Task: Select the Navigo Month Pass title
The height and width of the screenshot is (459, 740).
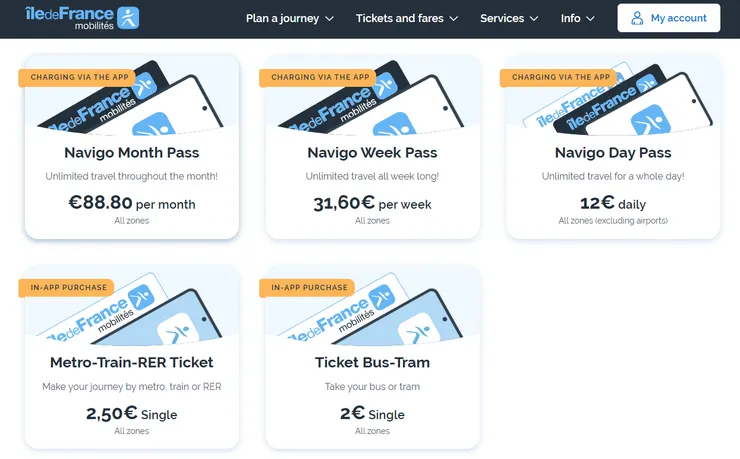Action: pyautogui.click(x=131, y=153)
